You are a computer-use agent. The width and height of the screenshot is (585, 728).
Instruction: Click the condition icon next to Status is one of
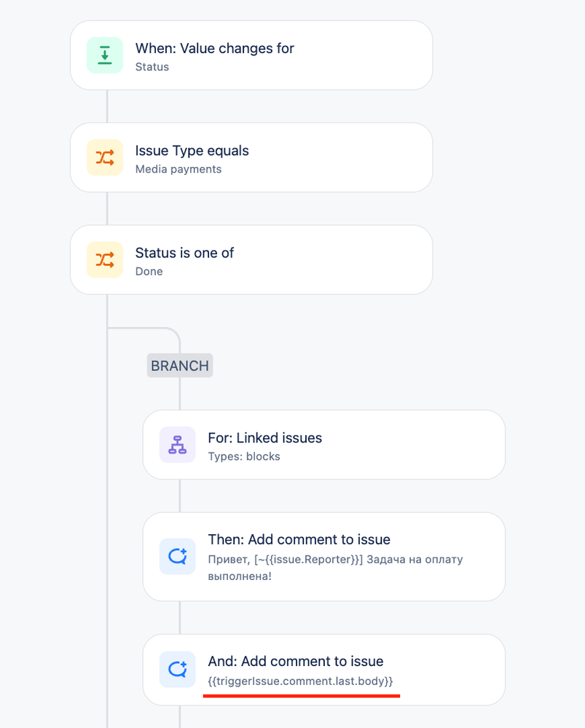(105, 259)
